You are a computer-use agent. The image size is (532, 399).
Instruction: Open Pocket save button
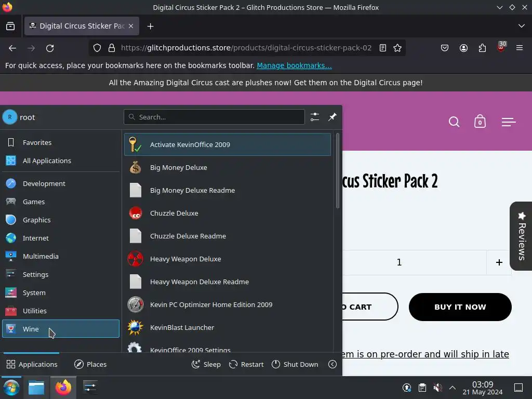(x=445, y=48)
